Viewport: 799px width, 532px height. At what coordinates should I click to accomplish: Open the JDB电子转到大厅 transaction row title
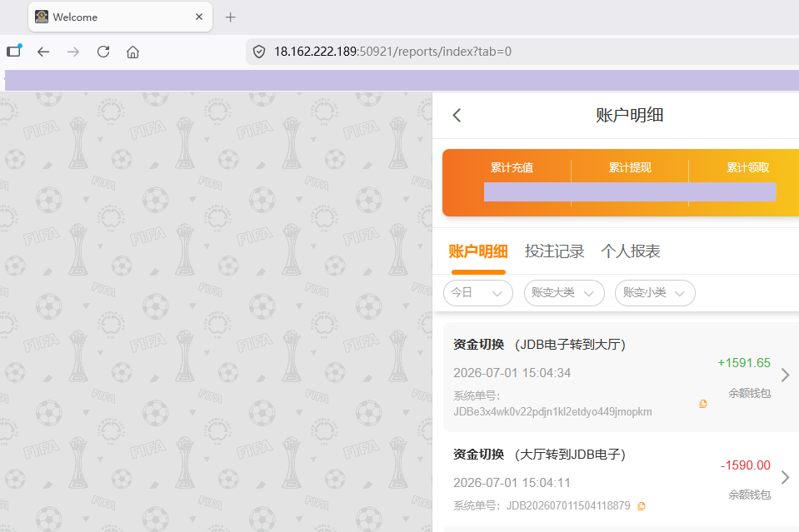pyautogui.click(x=540, y=345)
